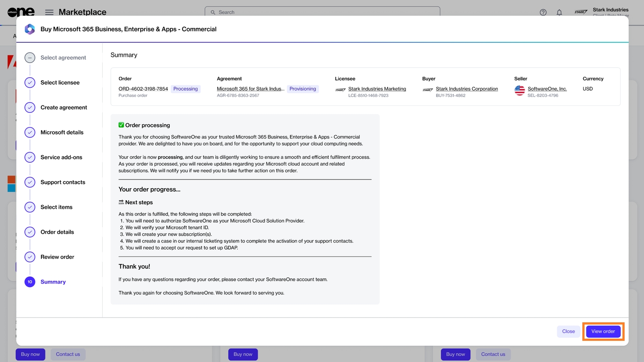Click the help question mark icon

(543, 12)
